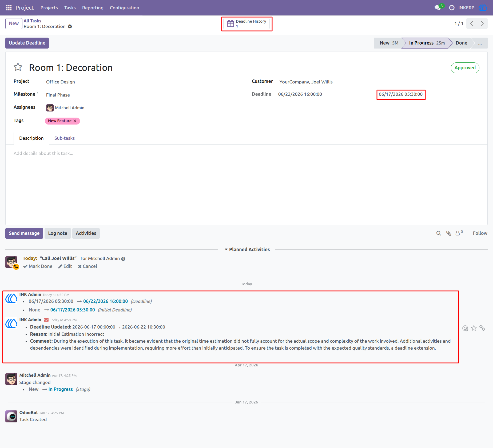
Task: Go to next record arrow
Action: [482, 23]
